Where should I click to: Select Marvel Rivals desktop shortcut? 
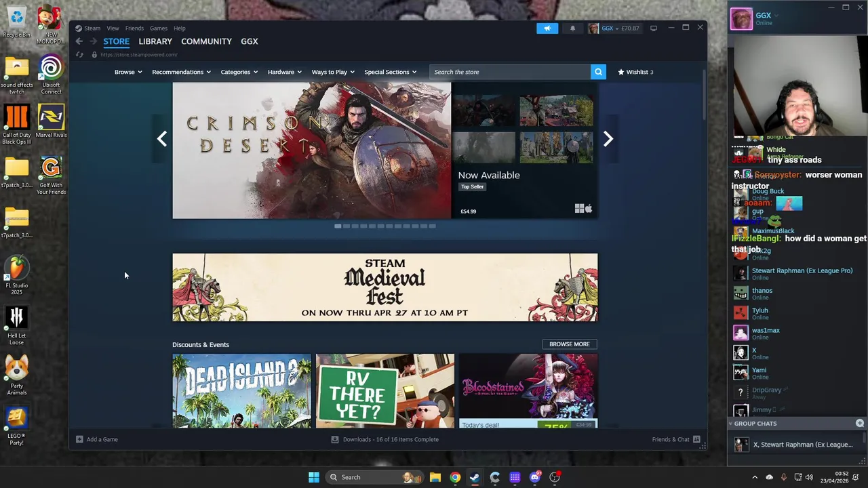(51, 121)
